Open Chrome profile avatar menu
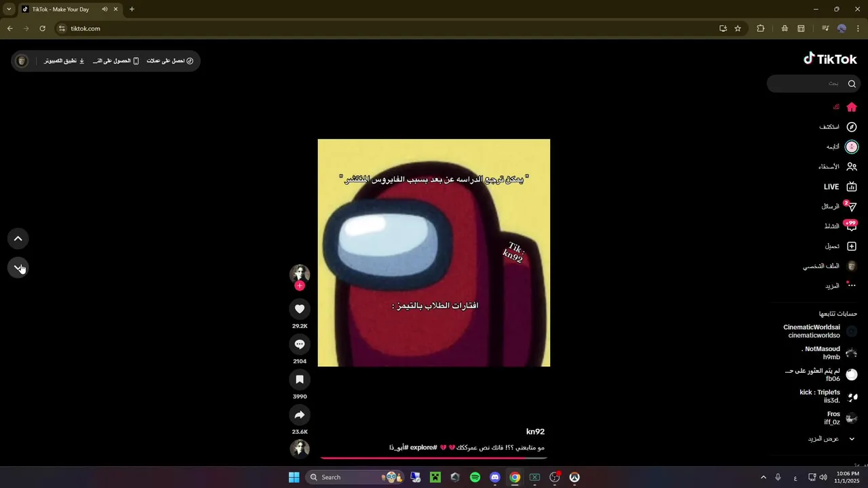The height and width of the screenshot is (488, 868). (x=842, y=28)
